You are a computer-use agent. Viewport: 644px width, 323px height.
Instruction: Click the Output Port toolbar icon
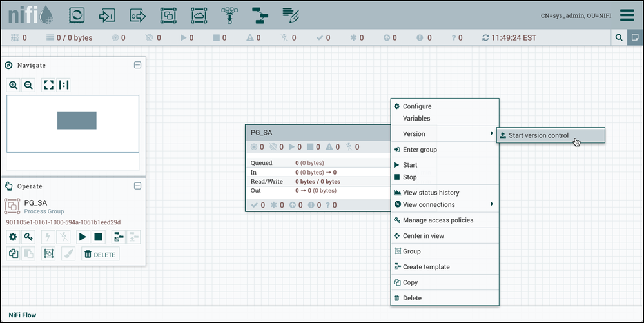(x=137, y=15)
